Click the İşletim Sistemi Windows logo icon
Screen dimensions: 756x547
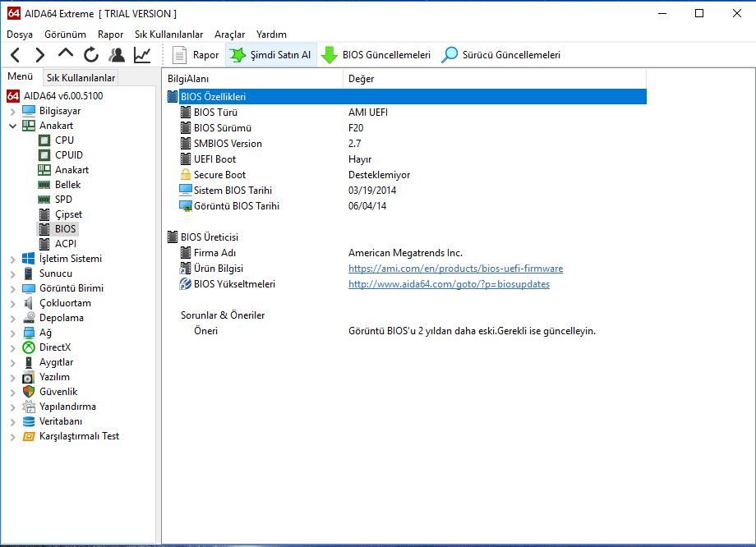click(x=29, y=259)
